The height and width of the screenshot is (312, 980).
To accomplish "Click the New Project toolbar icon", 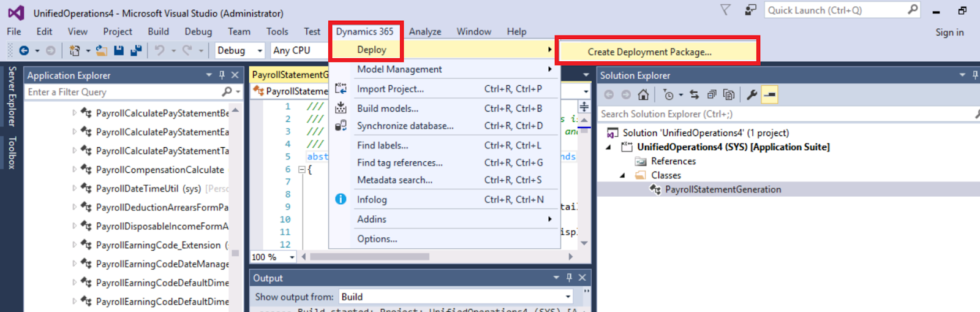I will [x=74, y=50].
